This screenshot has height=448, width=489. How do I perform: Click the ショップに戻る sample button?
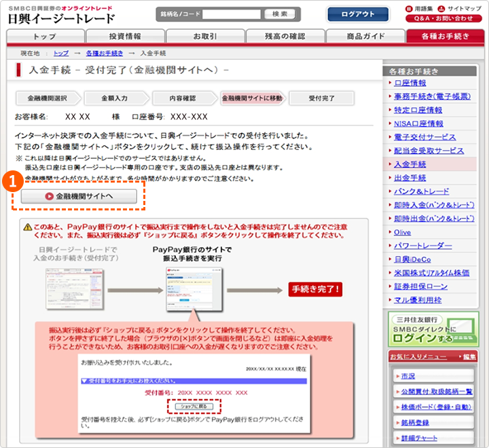[194, 407]
